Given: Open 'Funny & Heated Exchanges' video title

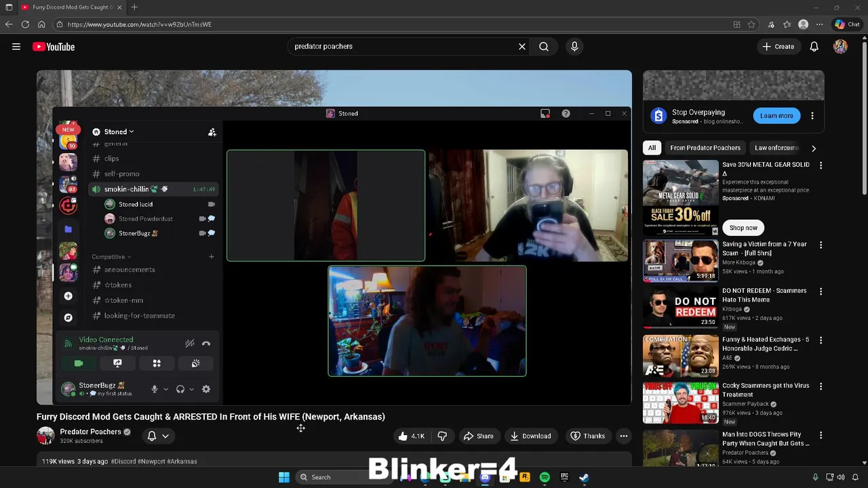Looking at the screenshot, I should click(x=766, y=344).
